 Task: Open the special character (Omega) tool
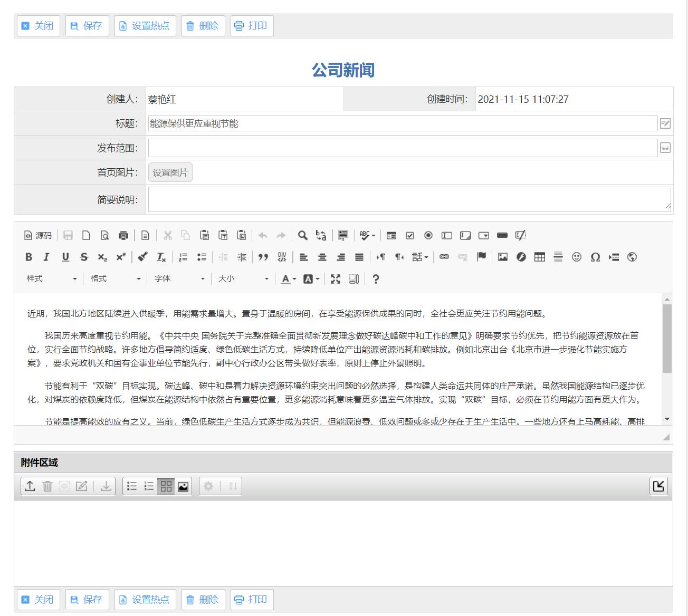(595, 257)
